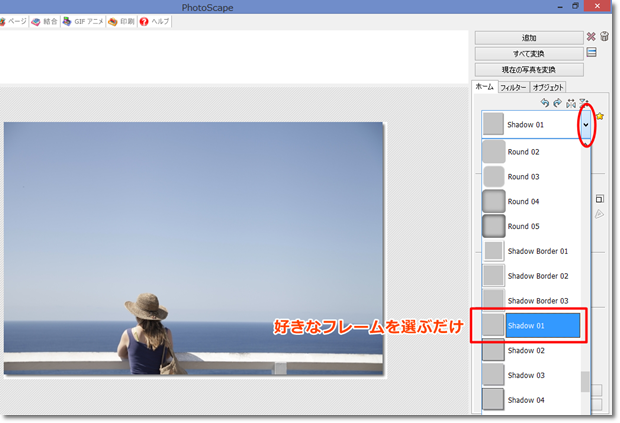The width and height of the screenshot is (620, 423).
Task: Select the Shadow 04 frame
Action: click(531, 400)
